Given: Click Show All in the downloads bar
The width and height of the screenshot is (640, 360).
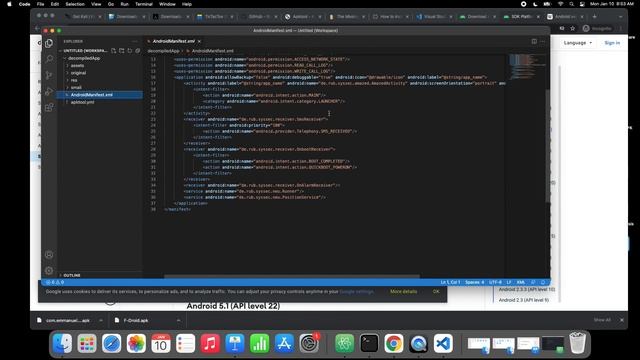Looking at the screenshot, I should (x=602, y=320).
